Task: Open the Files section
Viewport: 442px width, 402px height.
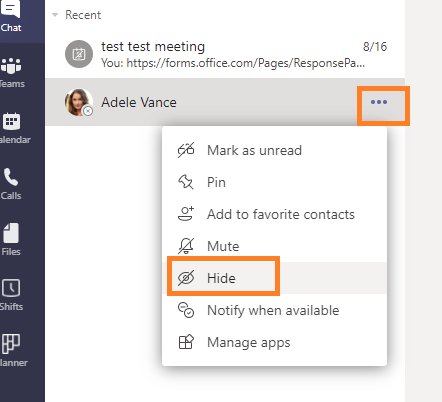Action: (x=12, y=240)
